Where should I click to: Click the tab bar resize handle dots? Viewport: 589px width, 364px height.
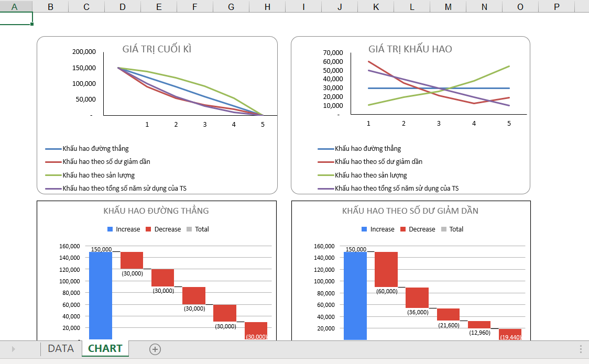[x=580, y=349]
